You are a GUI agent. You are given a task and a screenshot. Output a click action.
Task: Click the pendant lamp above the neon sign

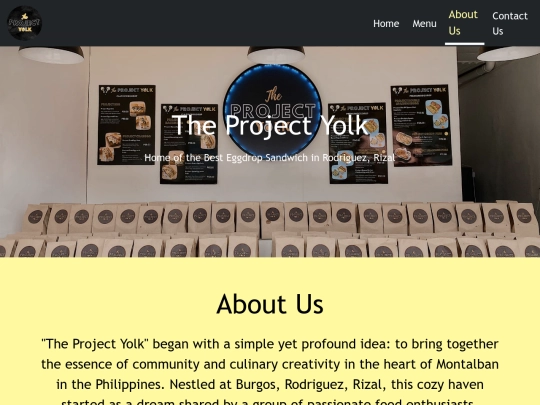276,54
